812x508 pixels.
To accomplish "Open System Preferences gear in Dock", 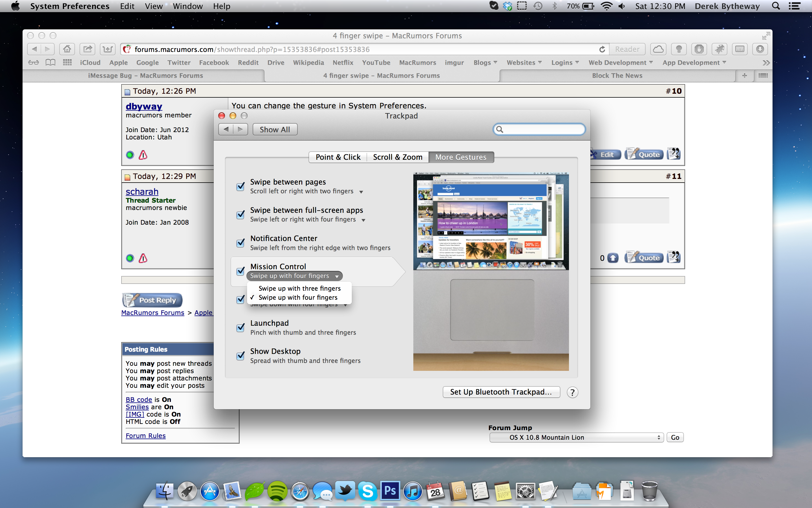I will [526, 492].
